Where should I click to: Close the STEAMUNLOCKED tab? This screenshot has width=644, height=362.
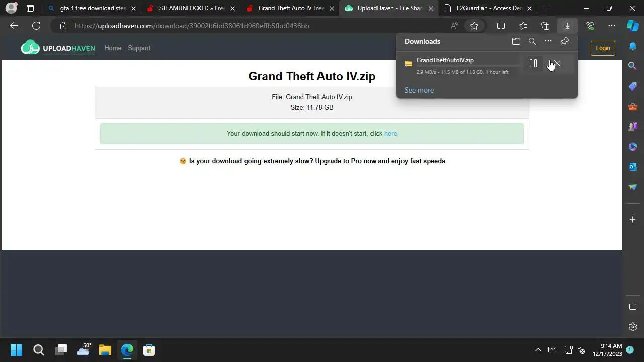click(x=232, y=8)
